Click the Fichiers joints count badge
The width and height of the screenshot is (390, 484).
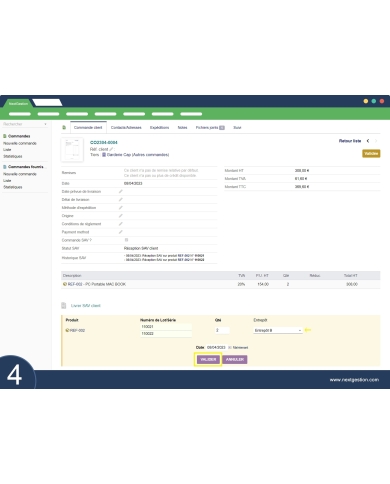point(222,127)
